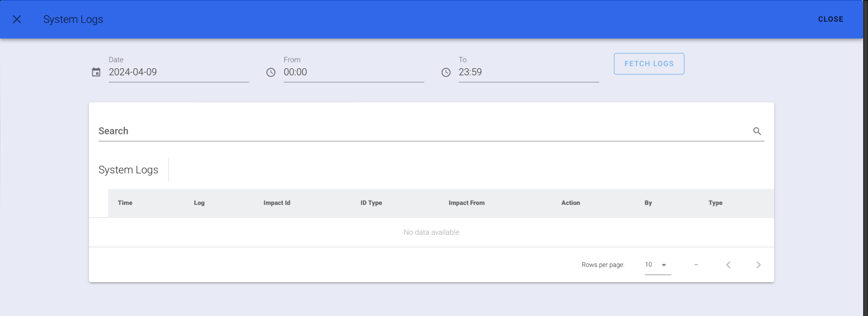This screenshot has width=868, height=316.
Task: Go to previous page with left chevron
Action: tap(728, 265)
